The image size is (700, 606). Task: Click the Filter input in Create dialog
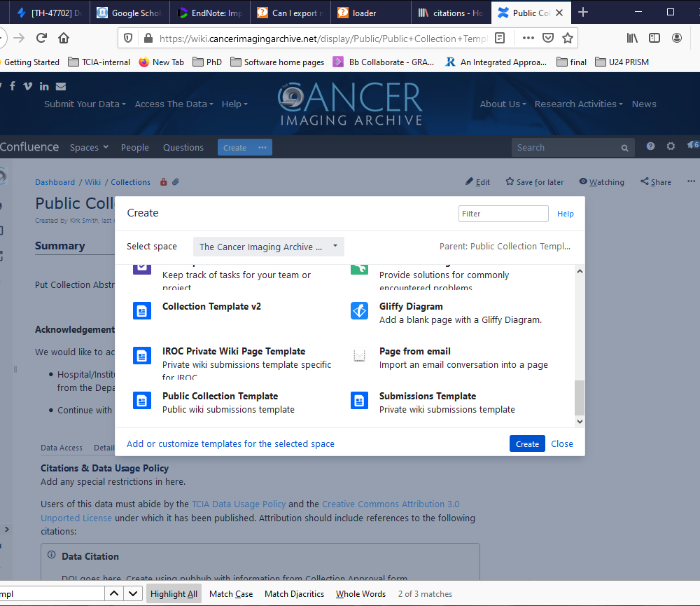pos(503,214)
